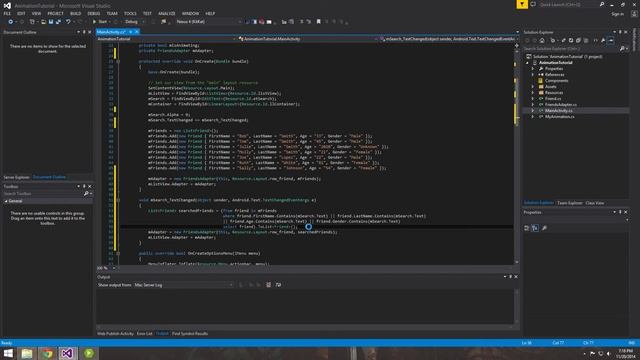Click the Save All toolbar icon
Viewport: 640px width, 360px height.
tap(58, 22)
